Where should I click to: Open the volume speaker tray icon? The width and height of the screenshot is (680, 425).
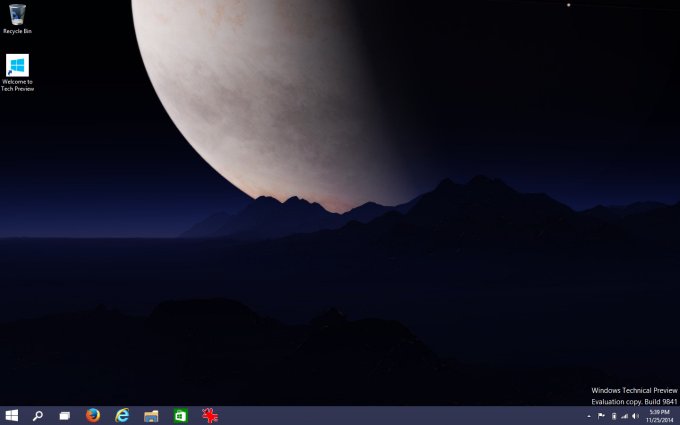635,416
